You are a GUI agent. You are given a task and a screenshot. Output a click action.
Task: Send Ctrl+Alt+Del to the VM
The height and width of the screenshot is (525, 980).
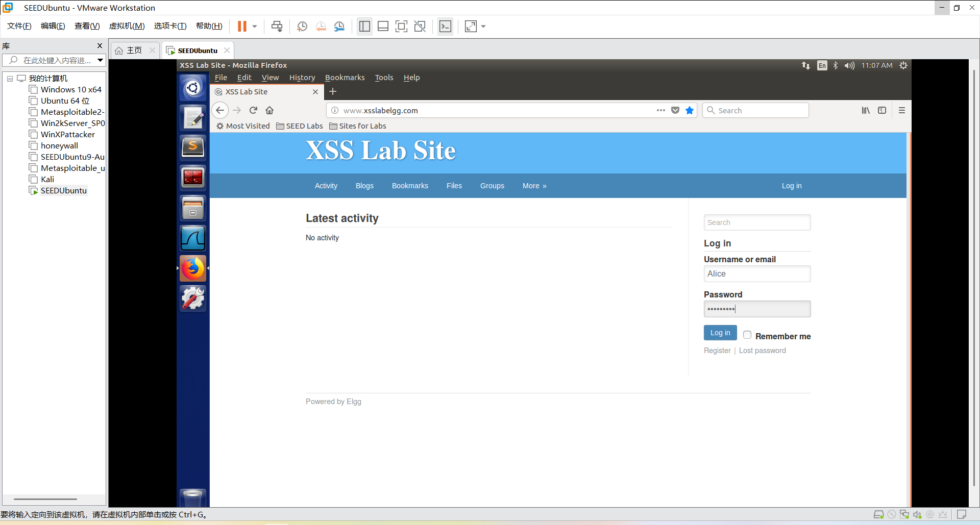click(277, 27)
